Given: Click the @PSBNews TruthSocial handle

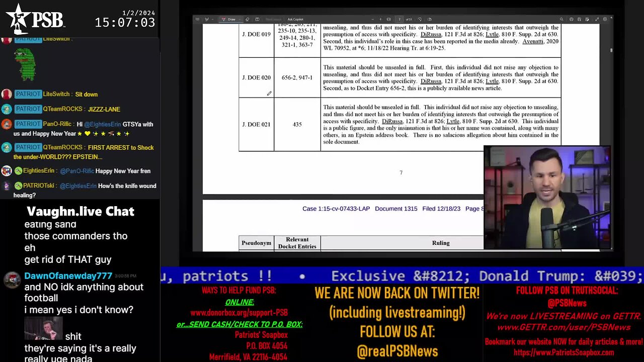Looking at the screenshot, I should 567,303.
